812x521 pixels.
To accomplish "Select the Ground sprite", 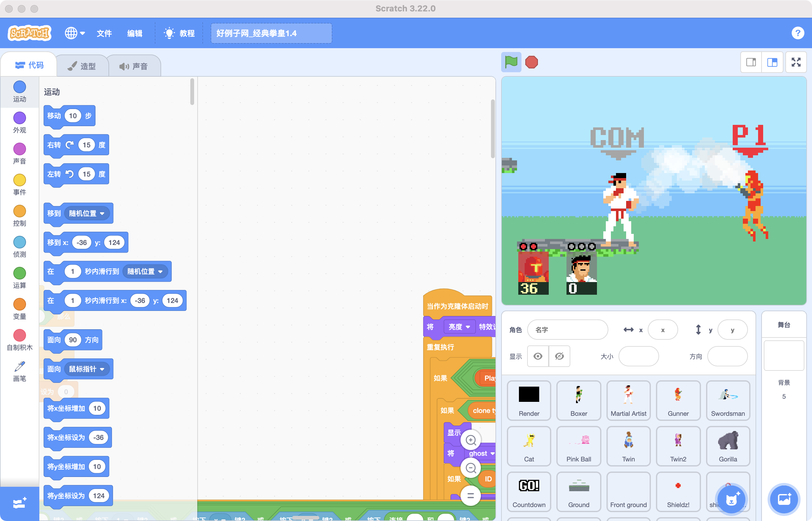I will click(x=579, y=492).
